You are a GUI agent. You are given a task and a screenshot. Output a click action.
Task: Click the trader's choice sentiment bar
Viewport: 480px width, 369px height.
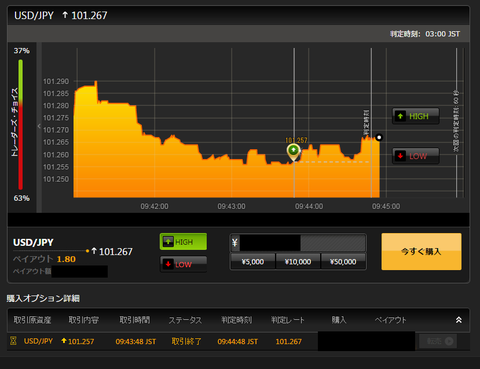tap(20, 124)
